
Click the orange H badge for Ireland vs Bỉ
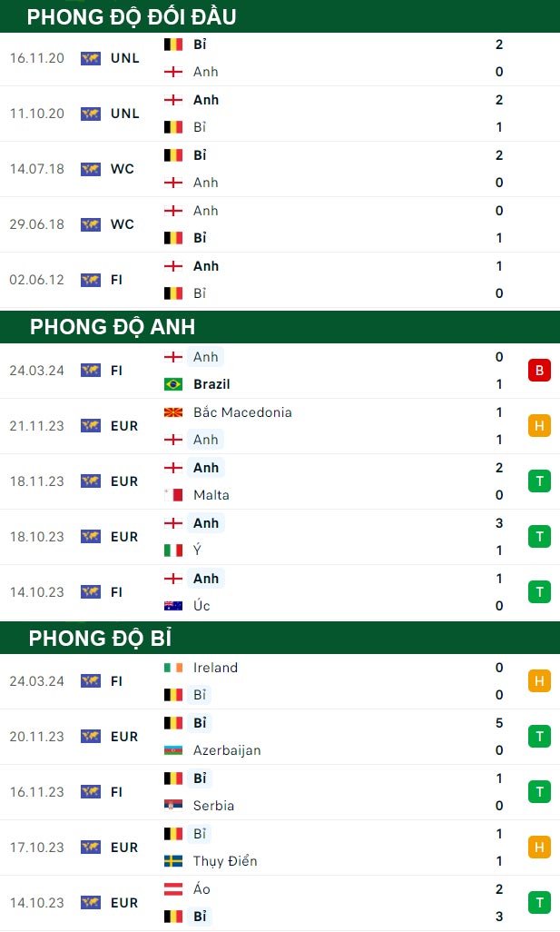coord(539,680)
